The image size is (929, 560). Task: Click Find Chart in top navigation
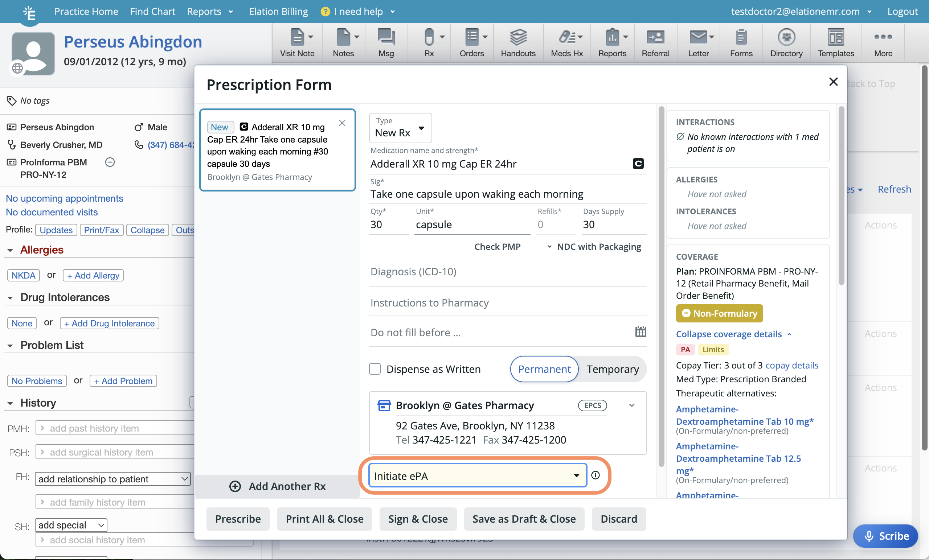(152, 11)
